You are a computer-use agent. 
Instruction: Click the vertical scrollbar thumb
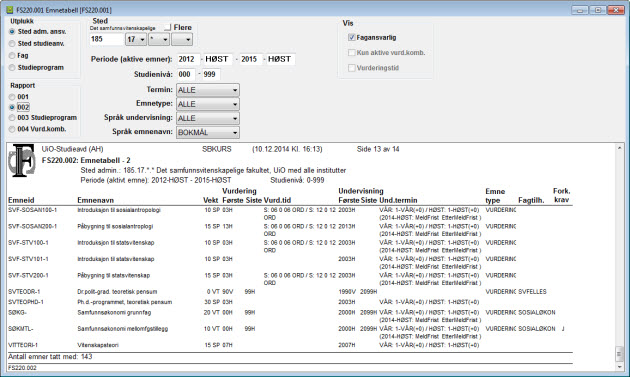click(x=619, y=354)
